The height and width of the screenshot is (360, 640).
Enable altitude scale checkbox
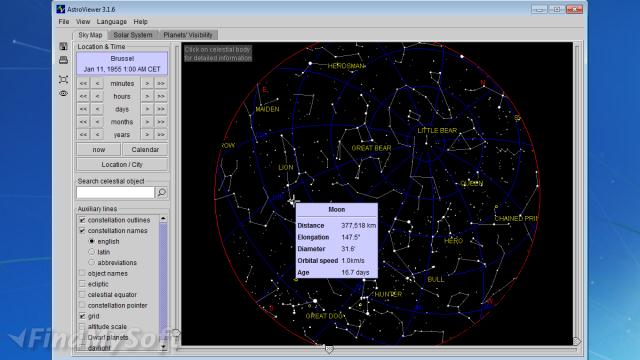tap(82, 327)
